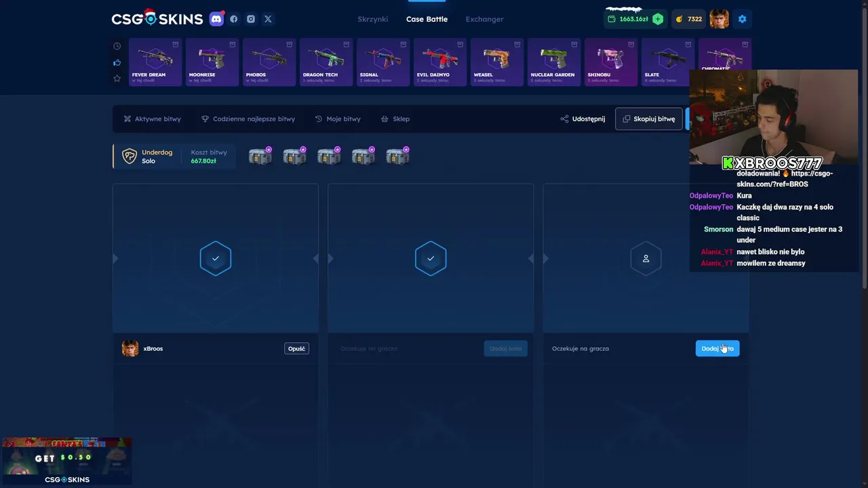The width and height of the screenshot is (868, 488).
Task: Click the fifth case chest icon
Action: point(397,157)
